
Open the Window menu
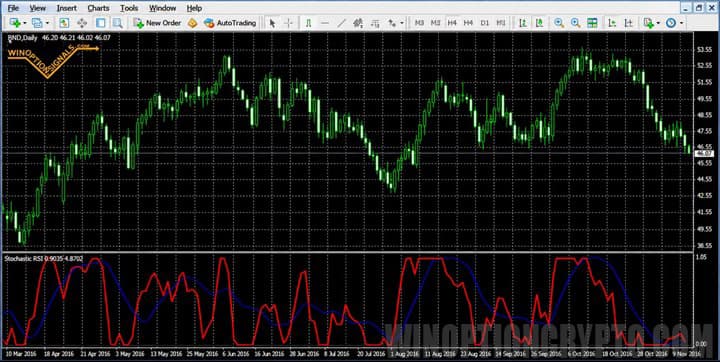pos(163,8)
